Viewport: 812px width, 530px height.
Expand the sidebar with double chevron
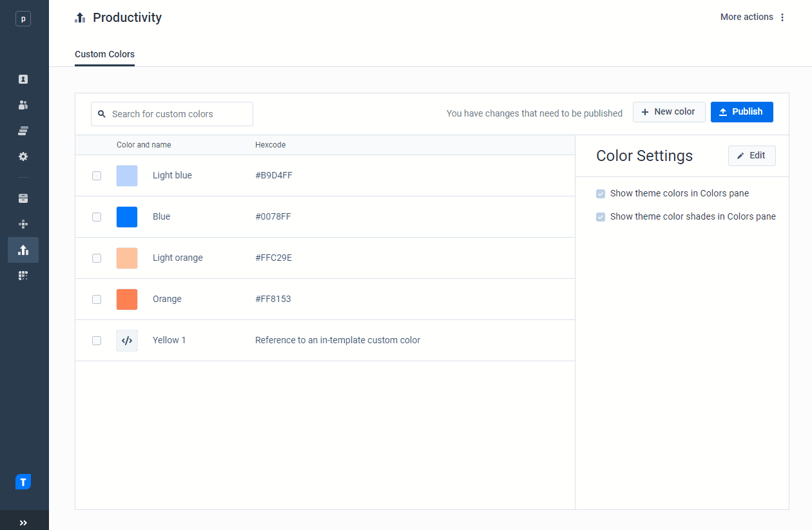coord(23,523)
